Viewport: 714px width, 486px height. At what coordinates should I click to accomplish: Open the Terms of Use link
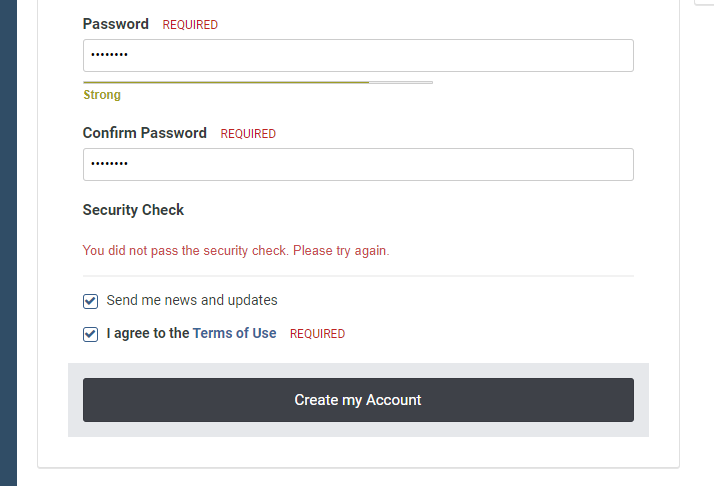[x=234, y=333]
